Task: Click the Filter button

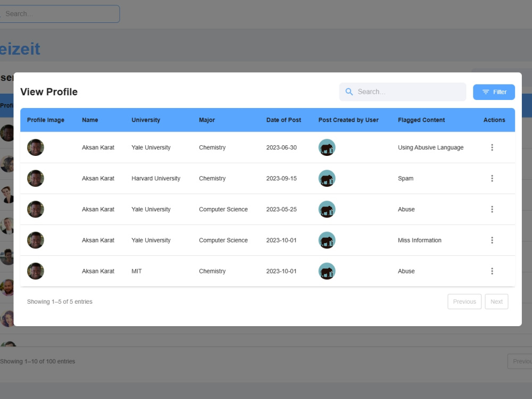Action: coord(494,92)
